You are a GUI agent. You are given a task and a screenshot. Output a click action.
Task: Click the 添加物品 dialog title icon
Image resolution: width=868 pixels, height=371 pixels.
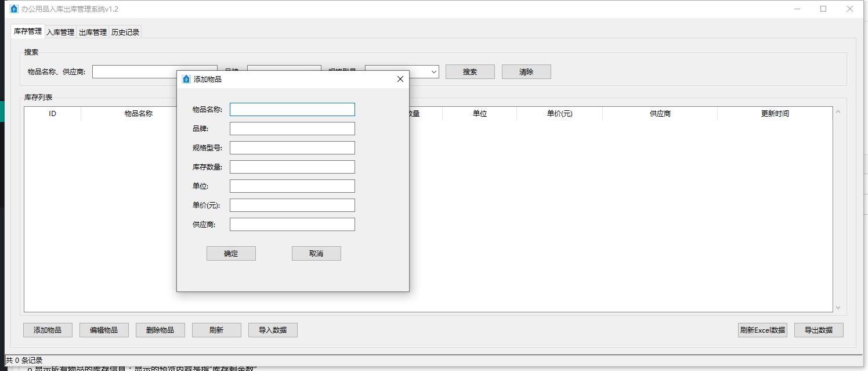tap(186, 79)
